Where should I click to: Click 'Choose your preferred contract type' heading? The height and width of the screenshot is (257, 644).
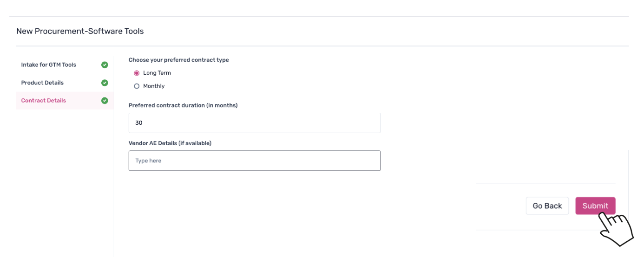tap(178, 60)
